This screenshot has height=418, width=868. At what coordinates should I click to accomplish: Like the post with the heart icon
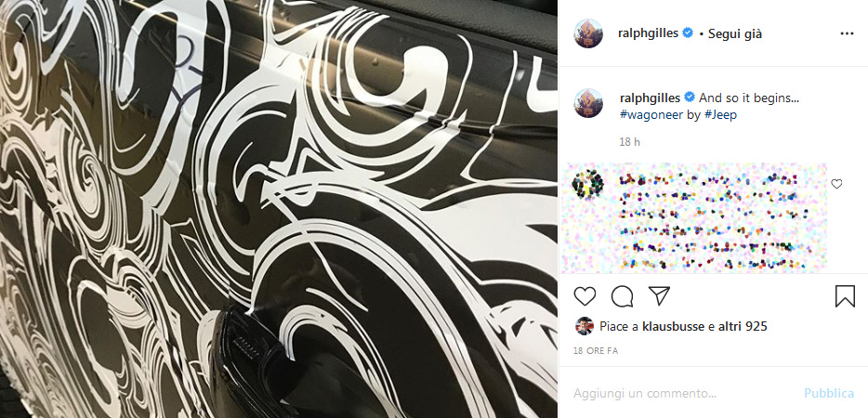coord(585,296)
